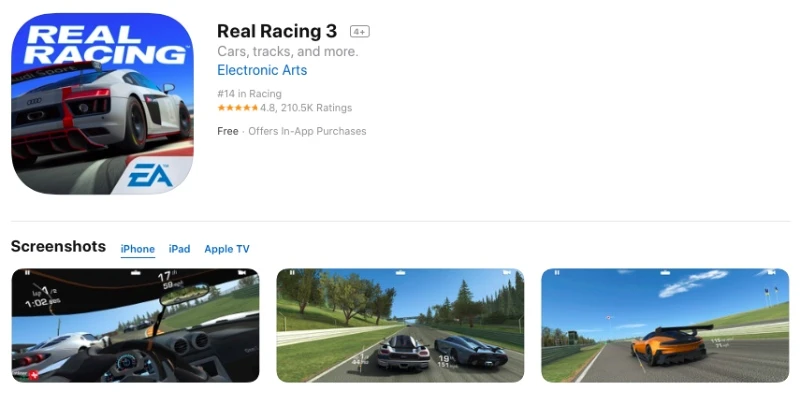Click the #14 in Racing ranking

coord(249,93)
